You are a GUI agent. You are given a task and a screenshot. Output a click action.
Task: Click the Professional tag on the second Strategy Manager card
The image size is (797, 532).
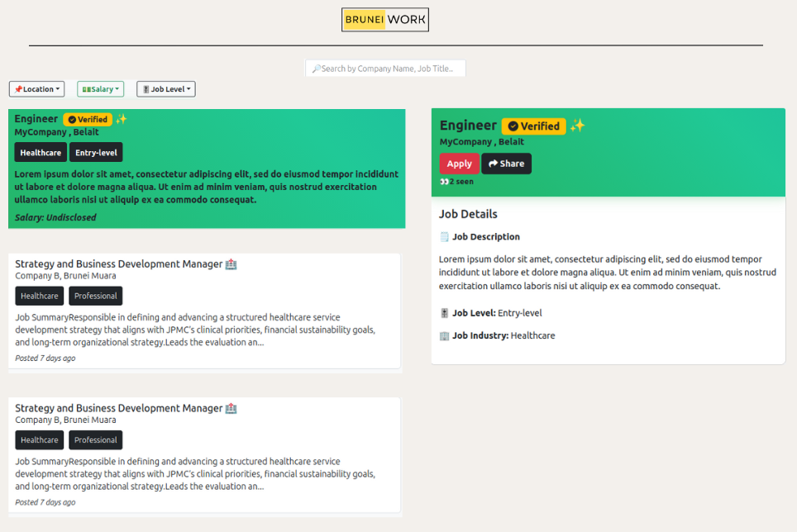[96, 440]
